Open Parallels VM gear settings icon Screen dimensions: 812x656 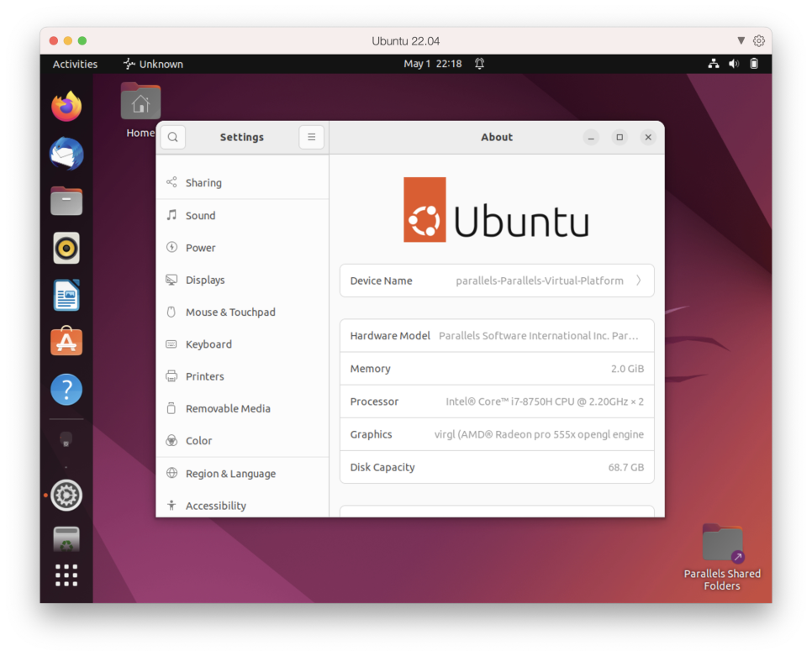(x=759, y=40)
